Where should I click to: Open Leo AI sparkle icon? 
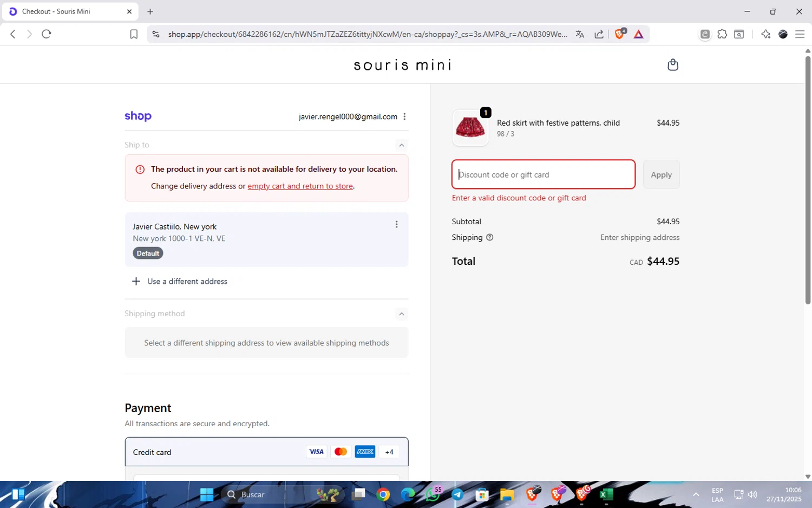(765, 34)
